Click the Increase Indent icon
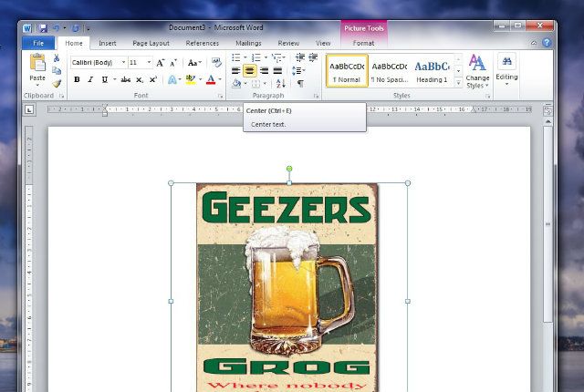 pyautogui.click(x=313, y=57)
